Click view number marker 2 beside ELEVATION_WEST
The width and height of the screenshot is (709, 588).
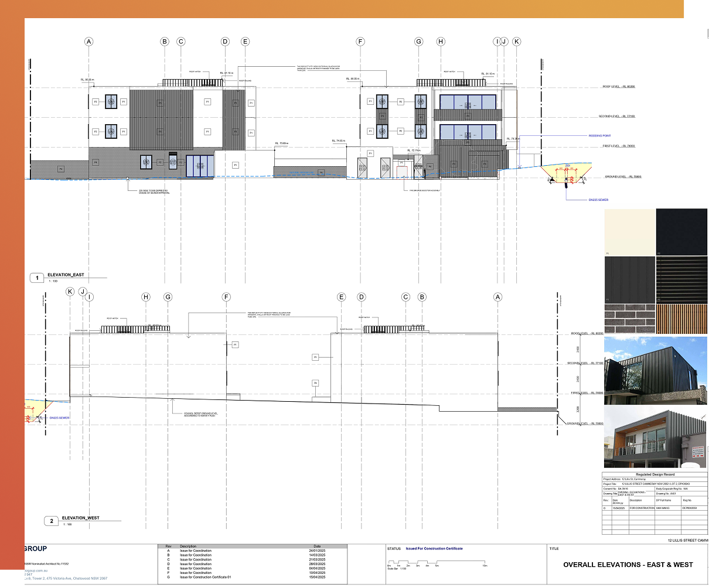[x=52, y=521]
